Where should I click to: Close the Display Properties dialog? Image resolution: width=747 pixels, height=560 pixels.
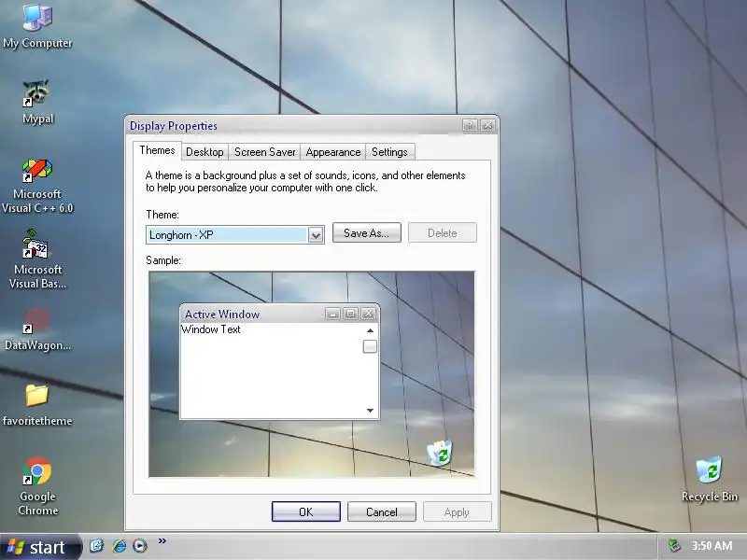(x=487, y=125)
